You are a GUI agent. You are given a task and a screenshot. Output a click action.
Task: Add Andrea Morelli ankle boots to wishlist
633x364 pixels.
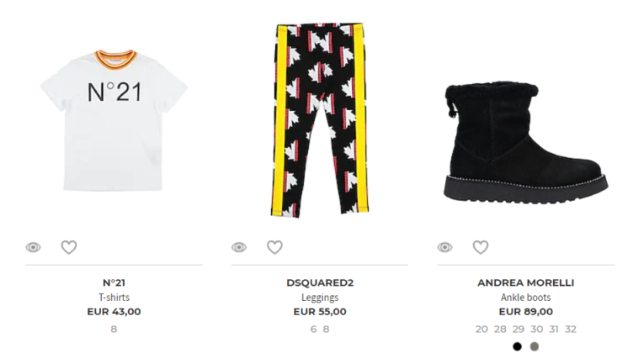click(481, 247)
